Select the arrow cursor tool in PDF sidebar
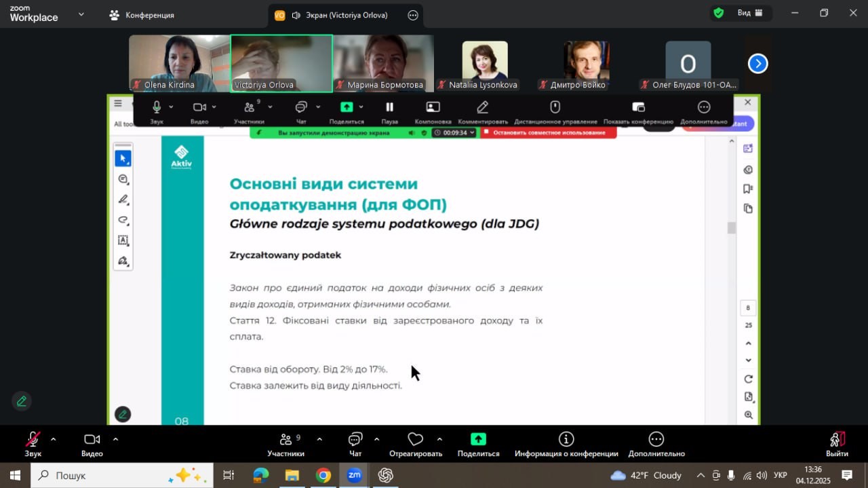The width and height of the screenshot is (868, 488). coord(123,159)
